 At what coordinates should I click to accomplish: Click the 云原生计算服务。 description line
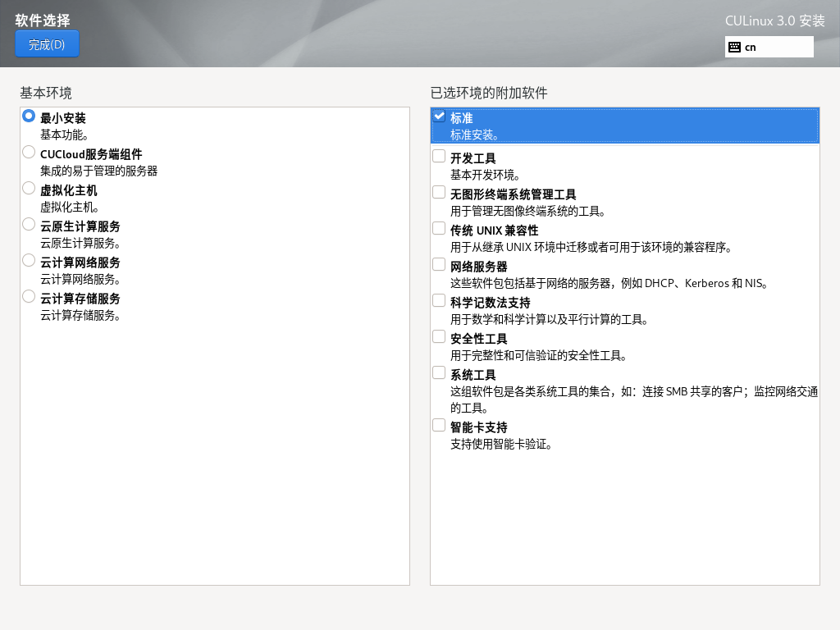point(80,243)
